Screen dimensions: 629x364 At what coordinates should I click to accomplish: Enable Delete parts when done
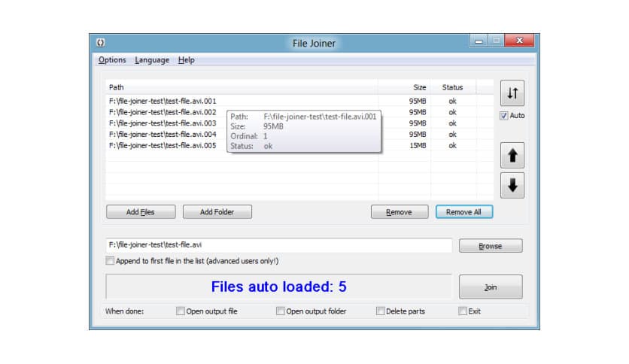[380, 311]
